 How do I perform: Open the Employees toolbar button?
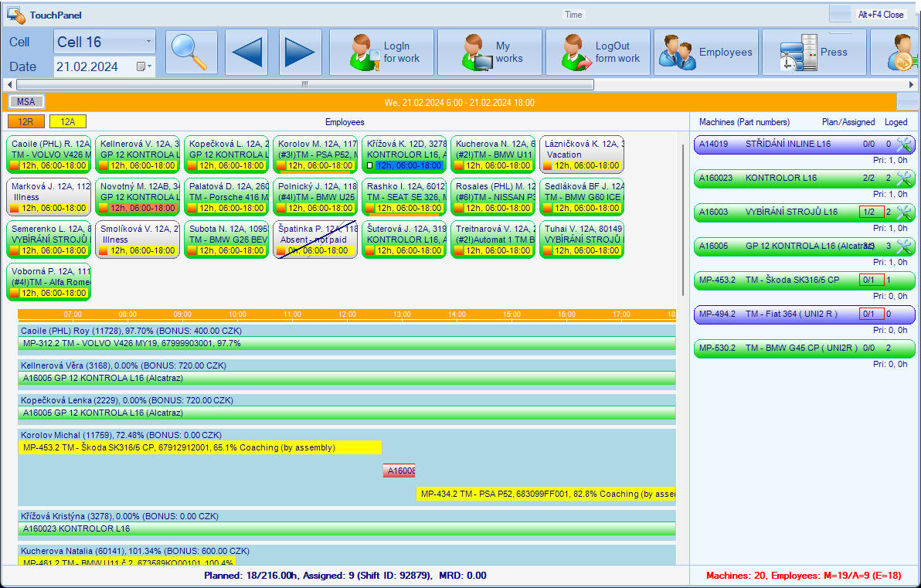[706, 53]
